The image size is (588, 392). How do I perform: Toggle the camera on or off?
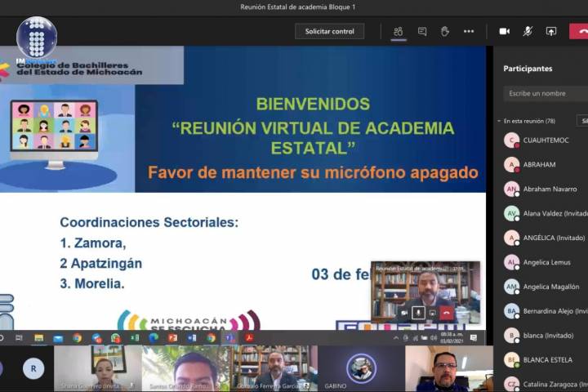(504, 31)
